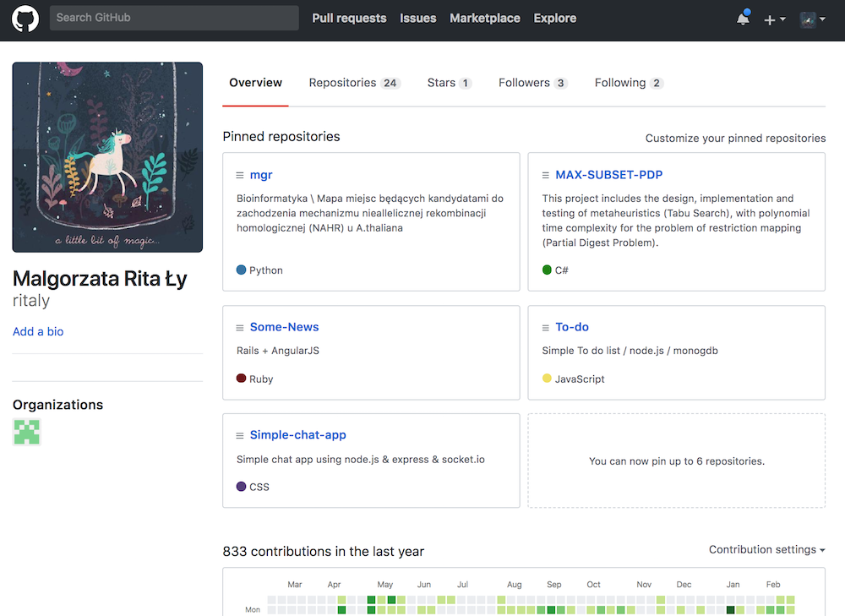
Task: Open the user avatar menu in header
Action: click(813, 20)
